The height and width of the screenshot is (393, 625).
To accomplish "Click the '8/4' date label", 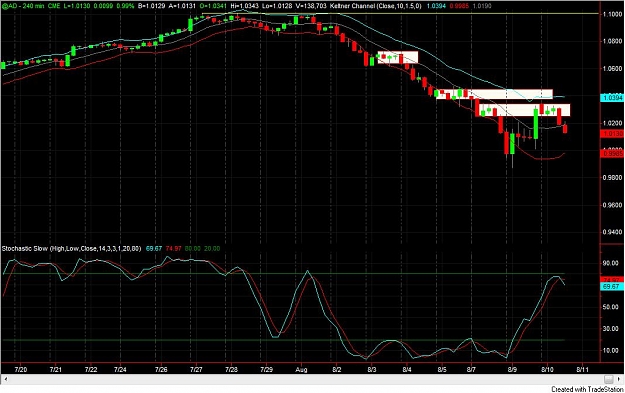I will click(x=407, y=369).
